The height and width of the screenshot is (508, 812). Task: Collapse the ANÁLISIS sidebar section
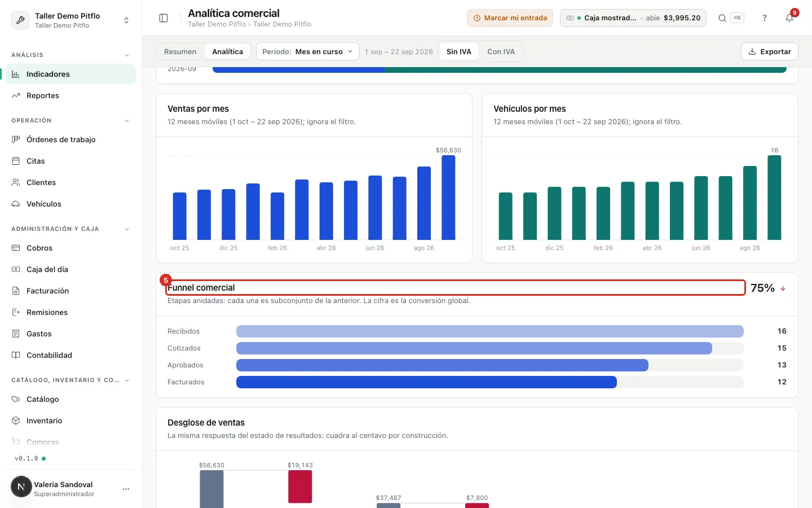(127, 55)
